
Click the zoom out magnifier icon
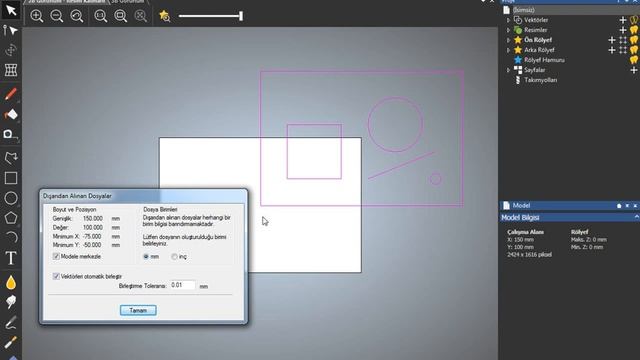tap(57, 16)
